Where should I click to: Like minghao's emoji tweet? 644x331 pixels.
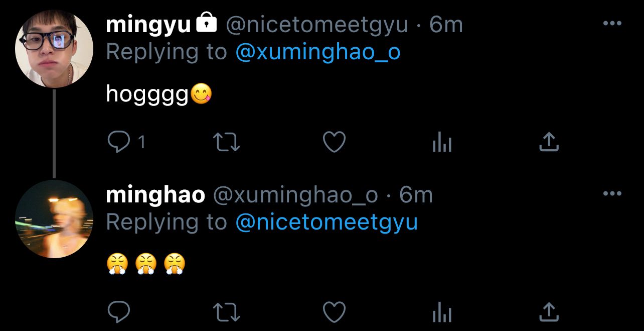334,312
